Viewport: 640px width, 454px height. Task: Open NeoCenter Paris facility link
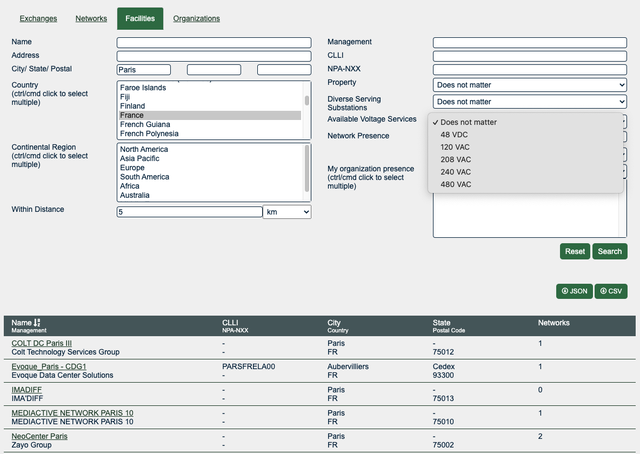40,436
